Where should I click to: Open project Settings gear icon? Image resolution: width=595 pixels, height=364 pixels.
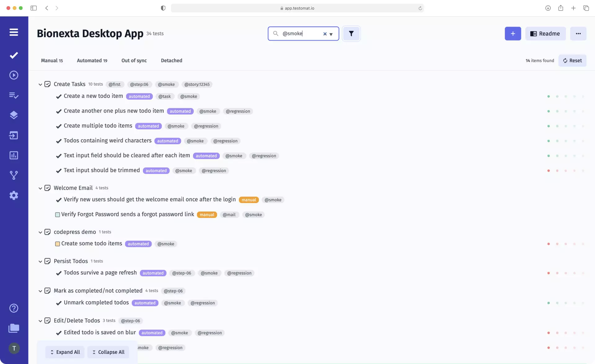point(14,195)
